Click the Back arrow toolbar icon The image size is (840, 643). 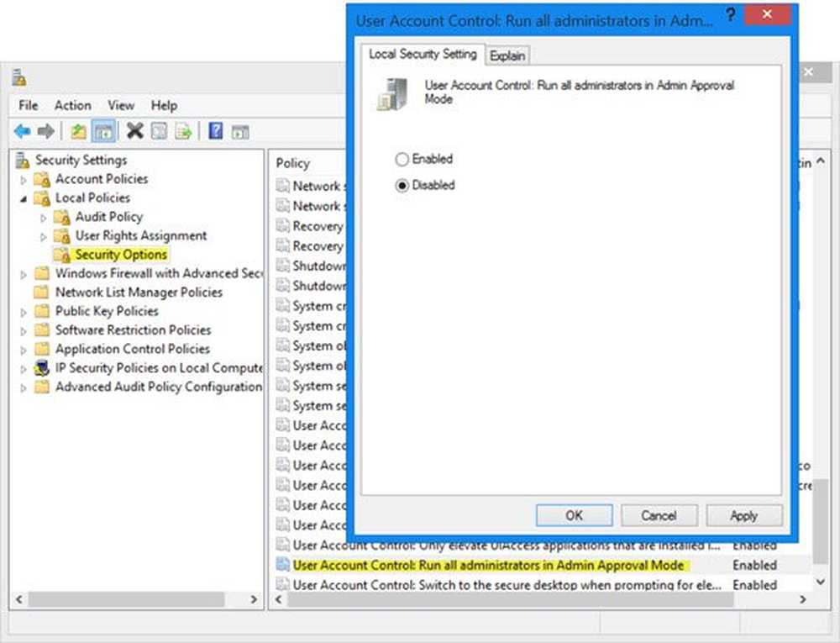point(22,131)
